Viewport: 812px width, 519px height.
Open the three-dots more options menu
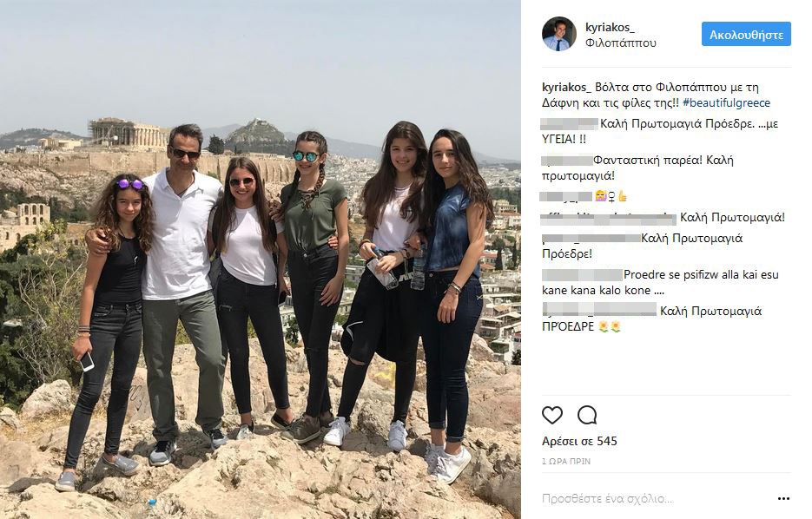(783, 499)
